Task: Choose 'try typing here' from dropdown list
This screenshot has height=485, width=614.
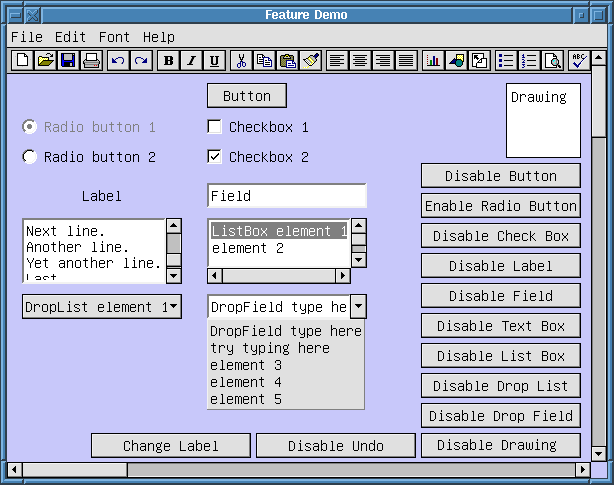Action: (285, 348)
